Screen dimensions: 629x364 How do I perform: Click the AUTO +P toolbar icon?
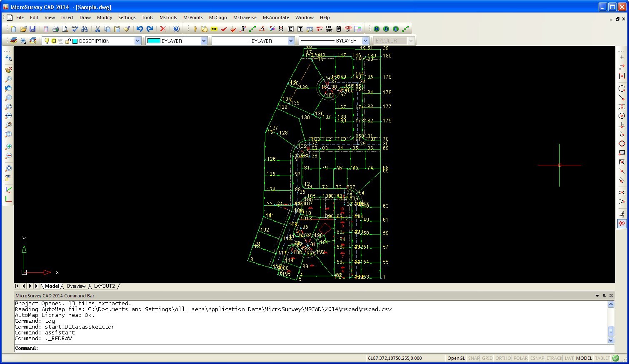click(x=319, y=29)
